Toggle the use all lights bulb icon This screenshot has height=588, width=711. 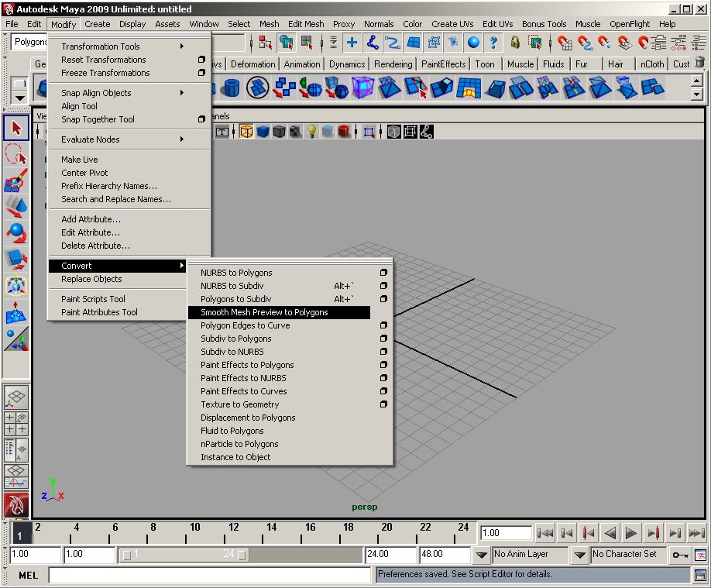pos(312,132)
